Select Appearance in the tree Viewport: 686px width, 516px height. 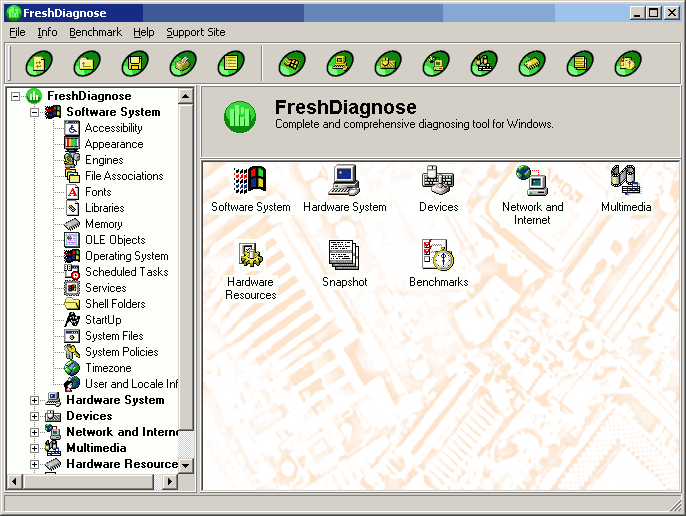[114, 144]
